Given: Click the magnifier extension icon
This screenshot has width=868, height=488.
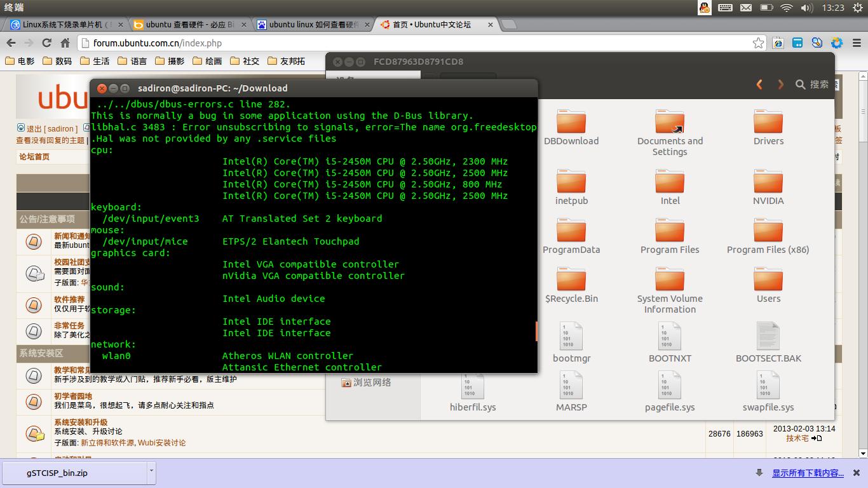Looking at the screenshot, I should pos(817,43).
